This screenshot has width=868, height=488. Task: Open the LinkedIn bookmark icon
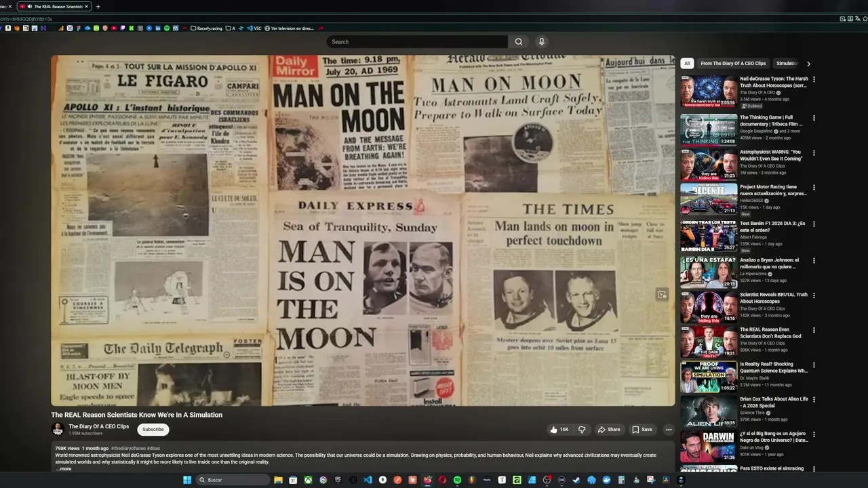point(157,28)
